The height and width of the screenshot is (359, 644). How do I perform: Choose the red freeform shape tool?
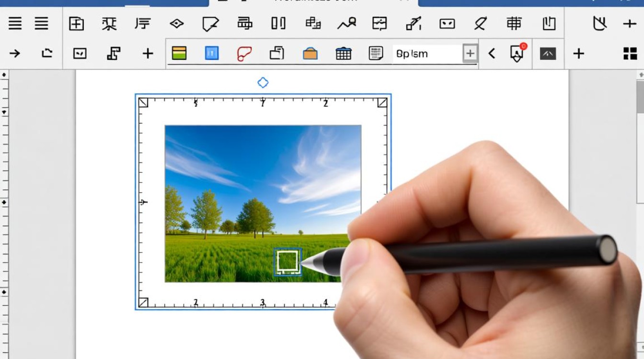point(244,53)
